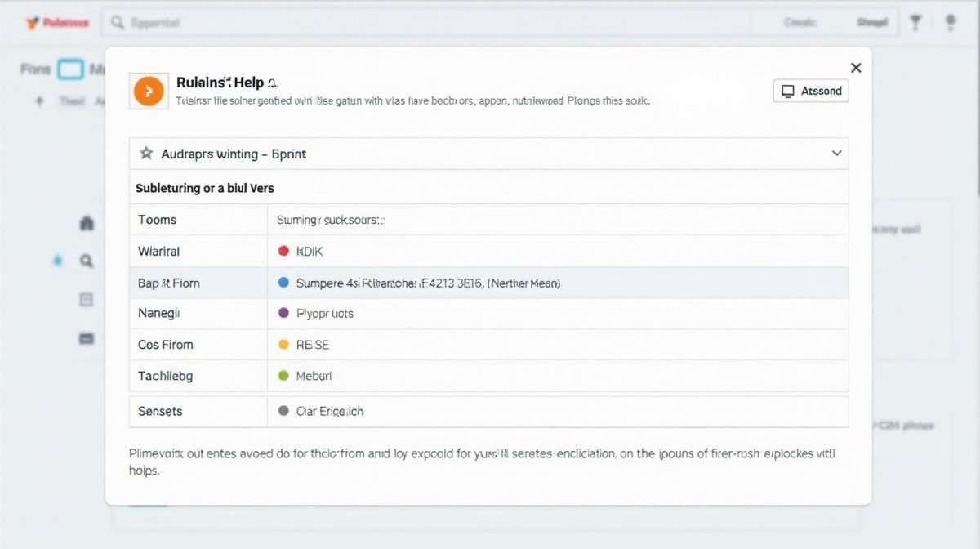The image size is (980, 549).
Task: Select the green Meburl option
Action: click(314, 376)
